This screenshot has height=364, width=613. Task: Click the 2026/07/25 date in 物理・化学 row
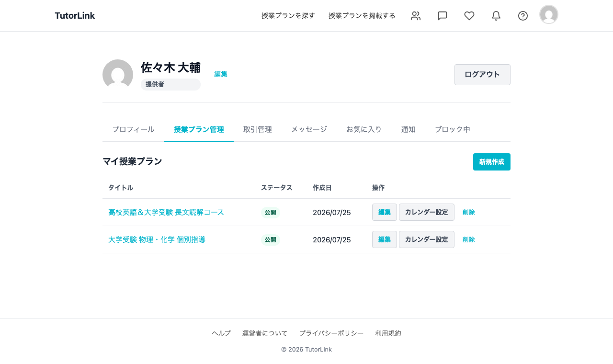pyautogui.click(x=332, y=239)
